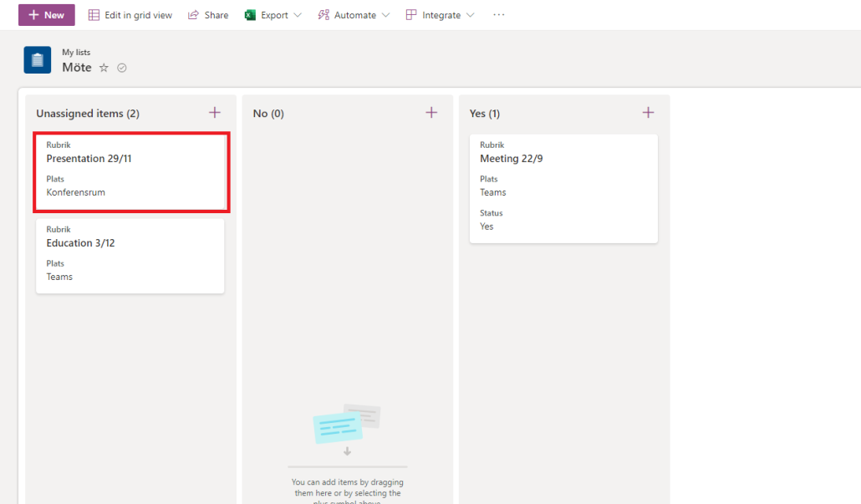Click the Export label
Image resolution: width=861 pixels, height=504 pixels.
click(x=274, y=15)
